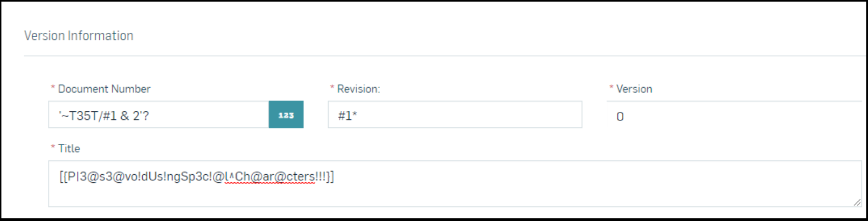
Task: Click the #1* text in Revision
Action: pos(348,116)
